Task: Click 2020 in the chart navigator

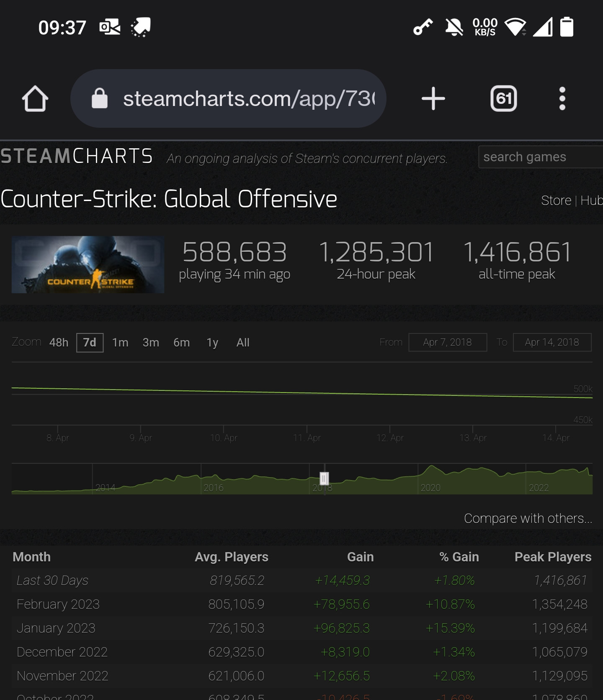Action: (430, 488)
